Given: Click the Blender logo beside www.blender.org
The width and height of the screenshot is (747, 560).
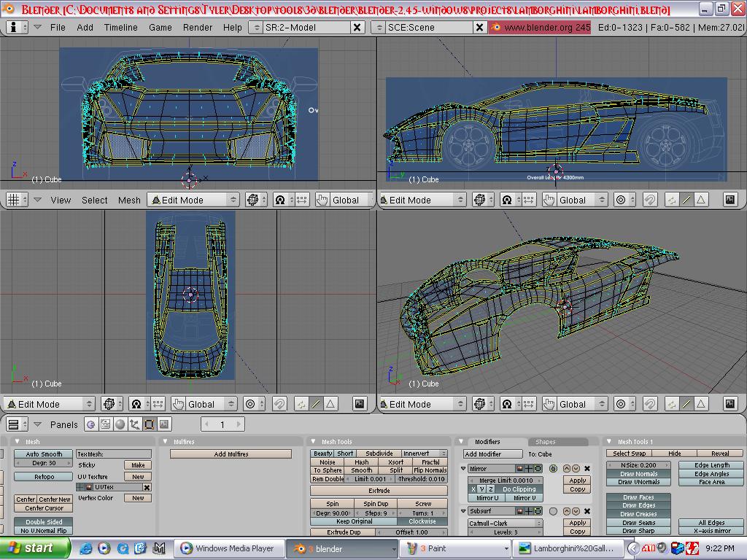Looking at the screenshot, I should pyautogui.click(x=496, y=27).
